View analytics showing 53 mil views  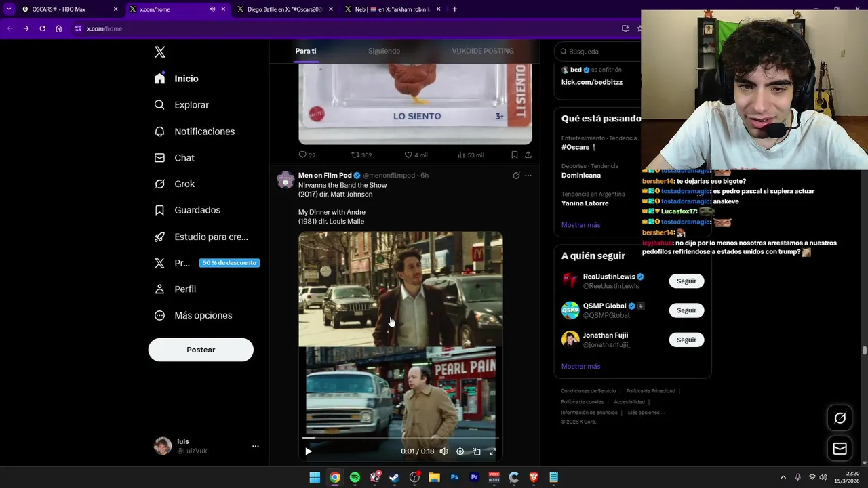(470, 155)
